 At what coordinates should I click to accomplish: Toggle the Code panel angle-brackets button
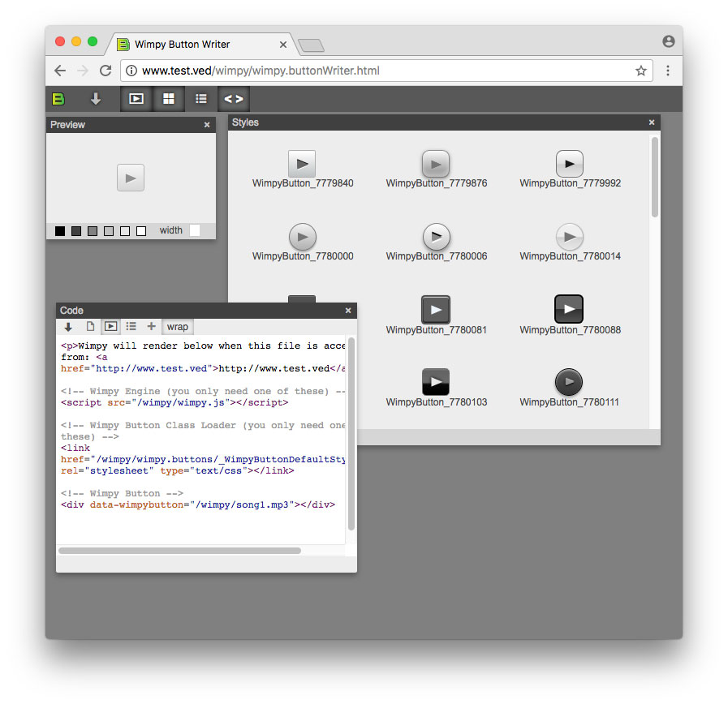pos(234,99)
